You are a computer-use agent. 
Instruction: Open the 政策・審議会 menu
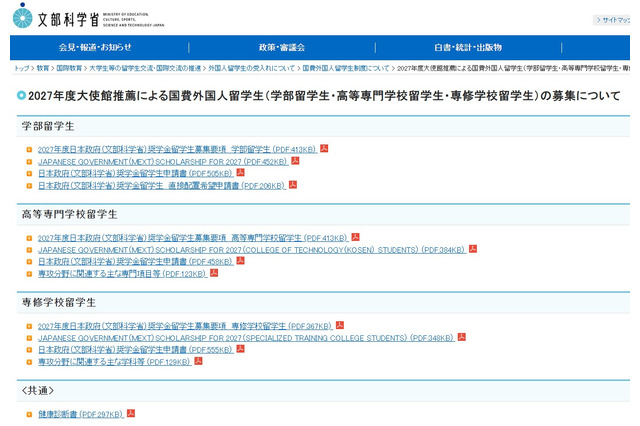282,47
